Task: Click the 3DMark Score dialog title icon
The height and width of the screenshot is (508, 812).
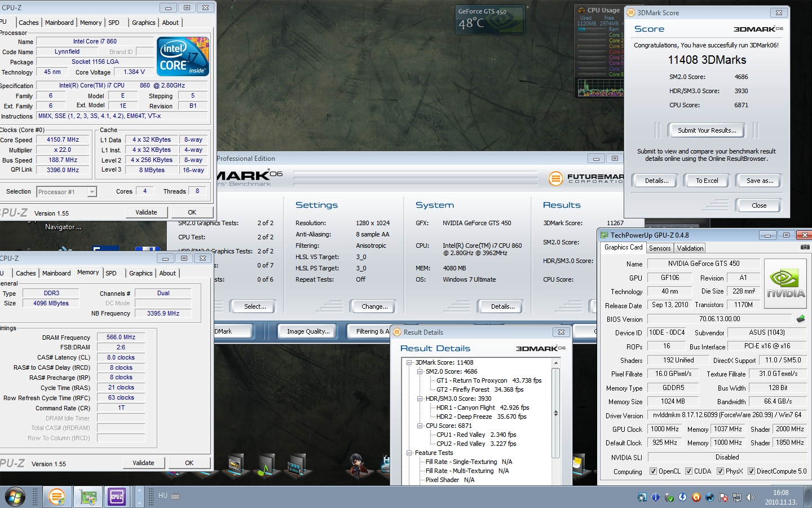Action: 631,12
